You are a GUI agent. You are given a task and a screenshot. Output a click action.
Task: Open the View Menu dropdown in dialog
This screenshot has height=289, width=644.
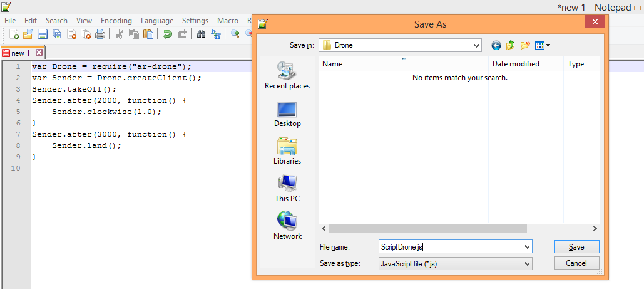click(543, 45)
